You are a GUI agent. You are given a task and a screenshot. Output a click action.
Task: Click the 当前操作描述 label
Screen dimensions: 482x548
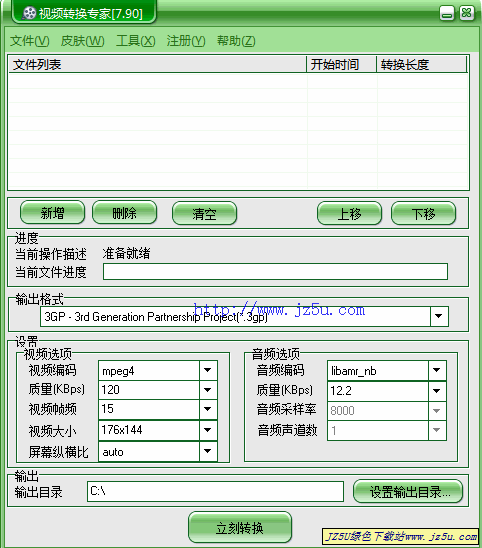(51, 254)
